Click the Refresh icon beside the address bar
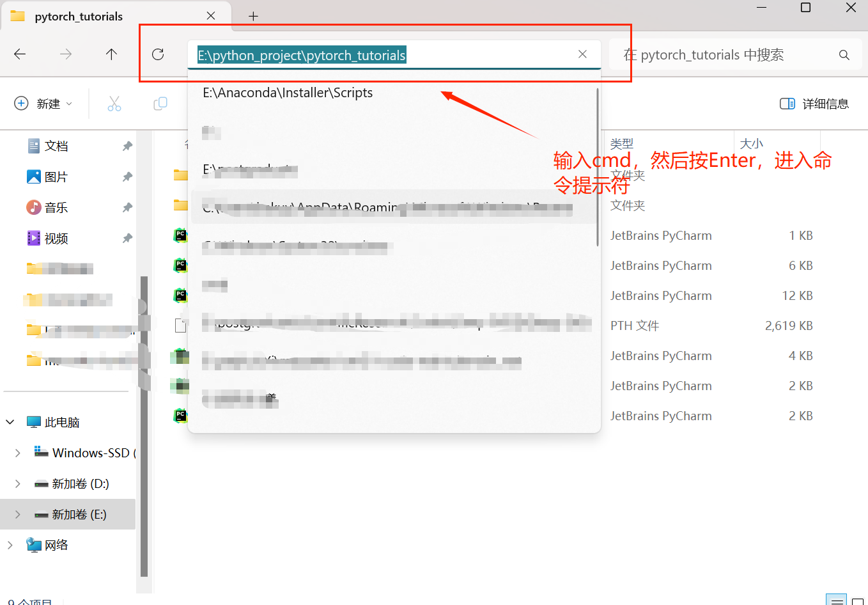 pos(158,54)
